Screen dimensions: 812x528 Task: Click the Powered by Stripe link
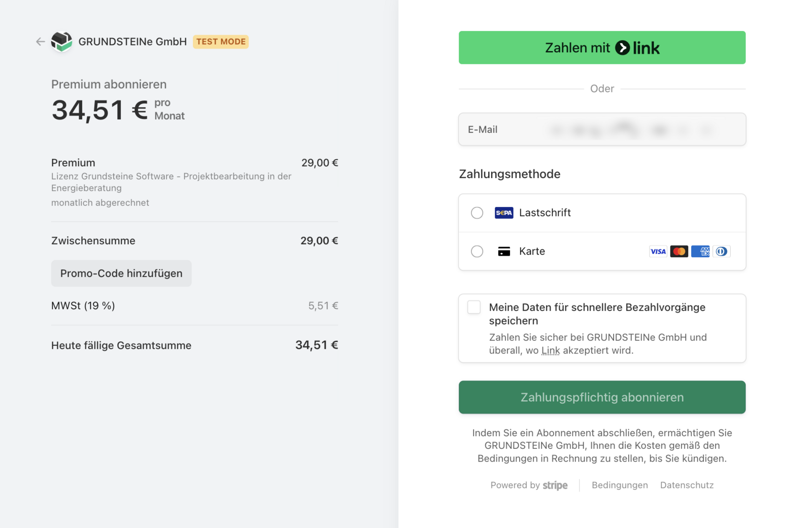pyautogui.click(x=529, y=485)
